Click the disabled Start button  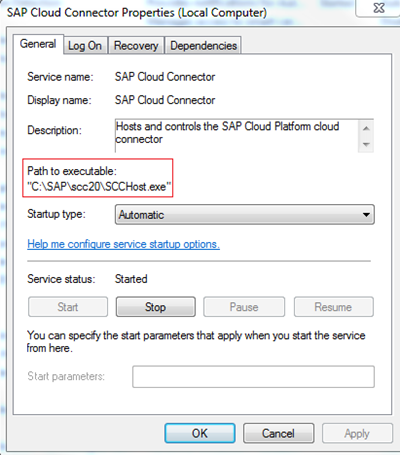point(68,307)
